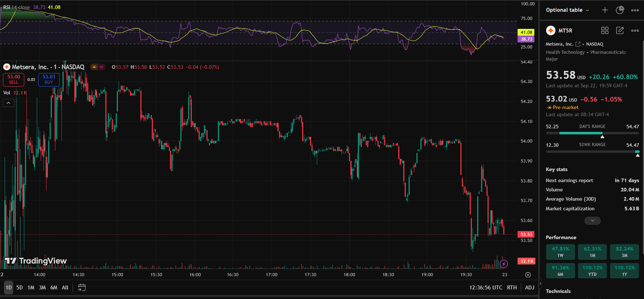The height and width of the screenshot is (299, 644).
Task: Click the market status sun icon in the chart legend
Action: 95,67
